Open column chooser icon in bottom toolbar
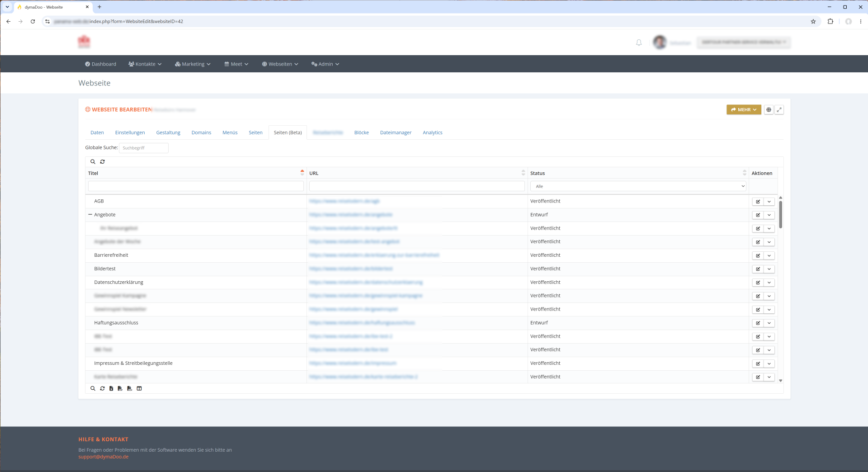Screen dimensions: 868x472 point(139,388)
